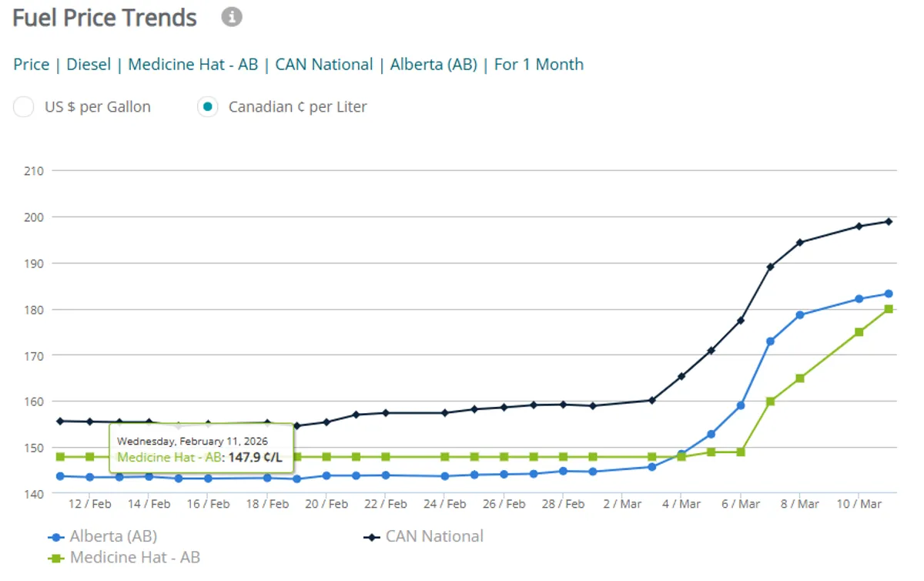Open the Alberta (AB) region filter
The image size is (924, 581).
pyautogui.click(x=434, y=65)
